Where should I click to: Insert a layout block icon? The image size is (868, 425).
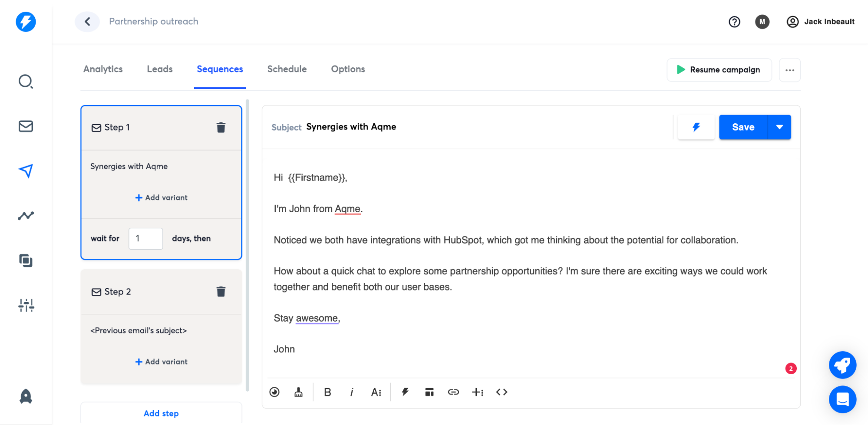coord(429,392)
